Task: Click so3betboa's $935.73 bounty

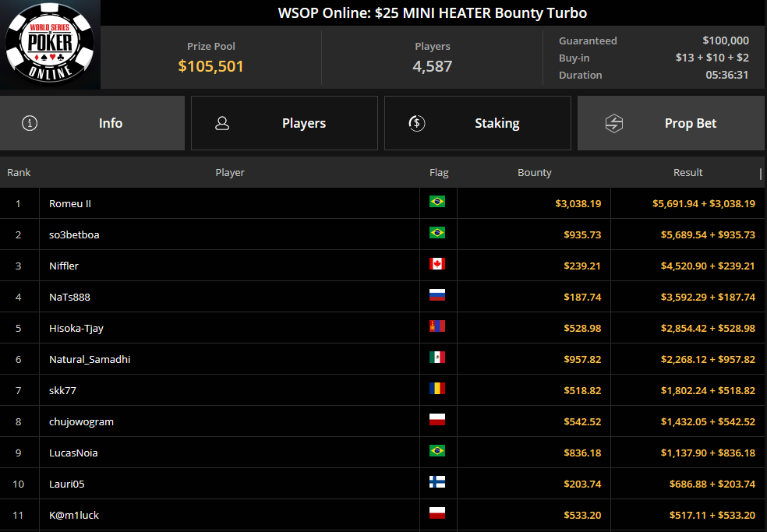Action: (x=582, y=234)
